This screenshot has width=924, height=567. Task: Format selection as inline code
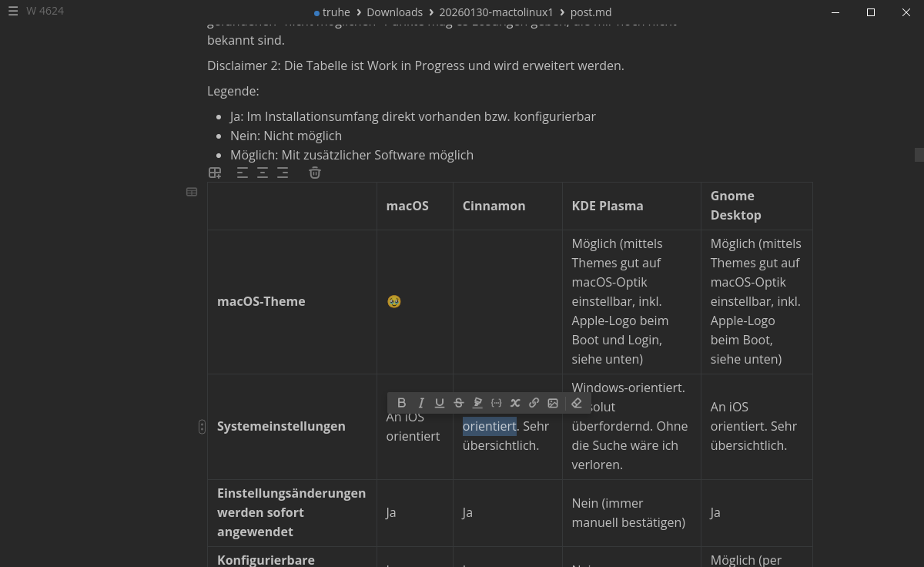tap(497, 403)
